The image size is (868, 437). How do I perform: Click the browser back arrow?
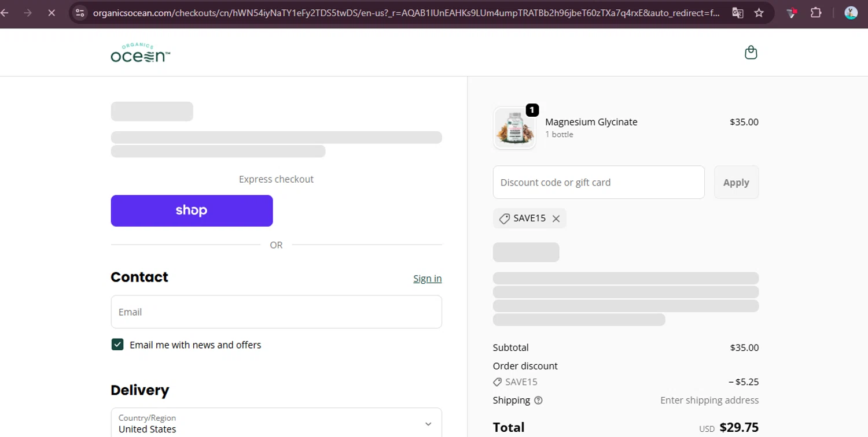pos(5,12)
